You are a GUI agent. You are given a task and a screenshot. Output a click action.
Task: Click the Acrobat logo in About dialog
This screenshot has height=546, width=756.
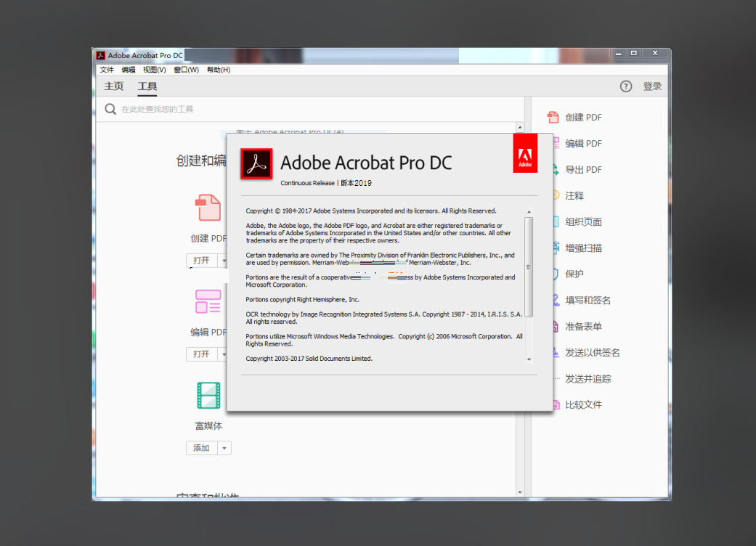(x=256, y=164)
